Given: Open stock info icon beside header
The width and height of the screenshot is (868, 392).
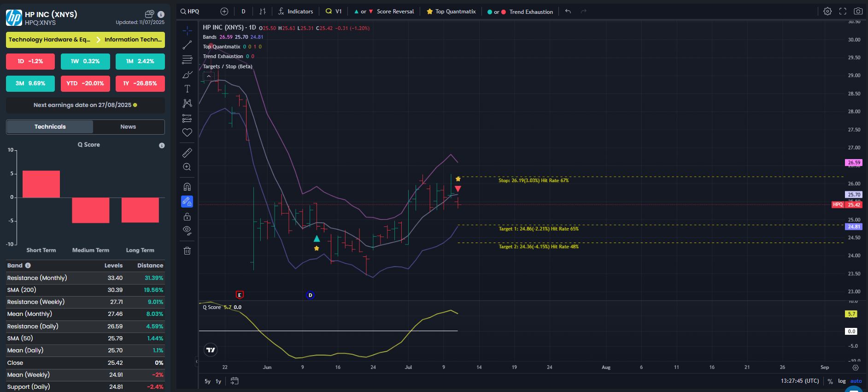Looking at the screenshot, I should [161, 14].
